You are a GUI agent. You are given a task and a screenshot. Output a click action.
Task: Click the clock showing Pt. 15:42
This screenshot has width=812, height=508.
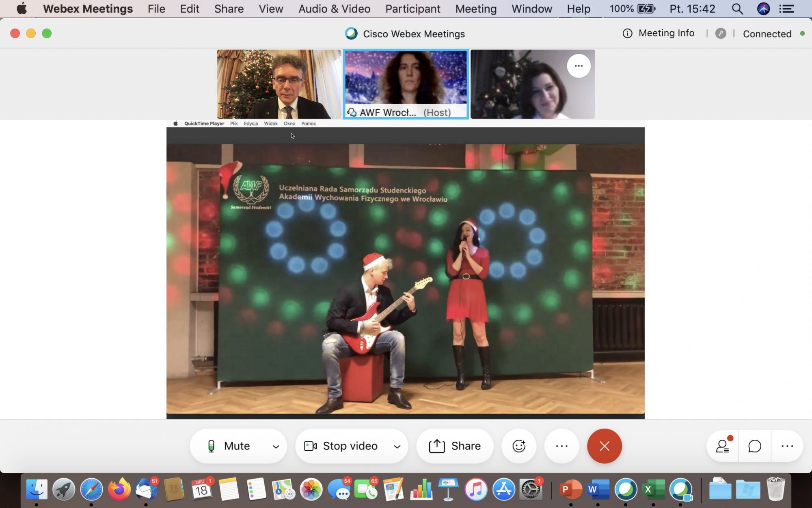click(x=692, y=9)
